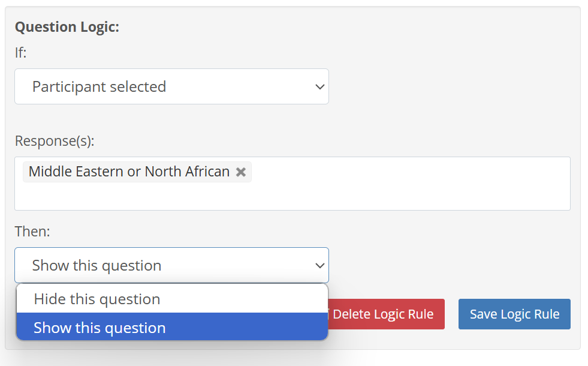Click the Middle Eastern or North African tag label

[129, 172]
